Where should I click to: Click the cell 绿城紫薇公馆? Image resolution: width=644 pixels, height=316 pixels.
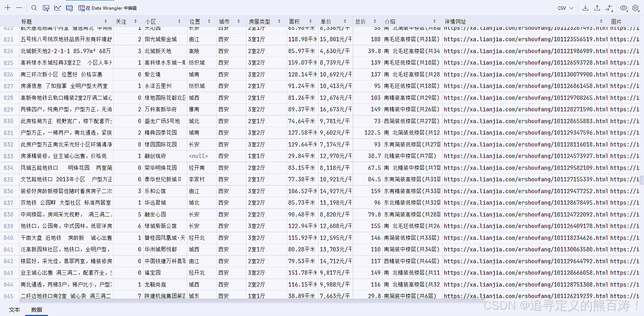(165, 226)
